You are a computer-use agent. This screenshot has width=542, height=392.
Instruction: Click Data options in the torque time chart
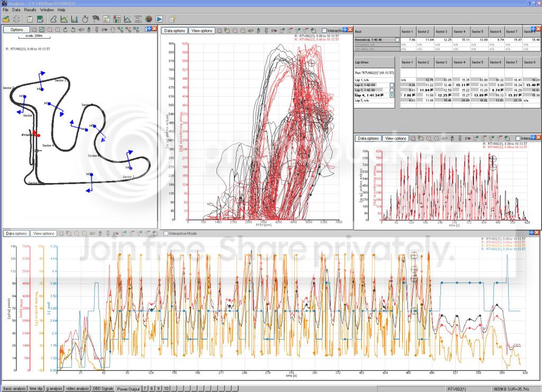click(368, 138)
